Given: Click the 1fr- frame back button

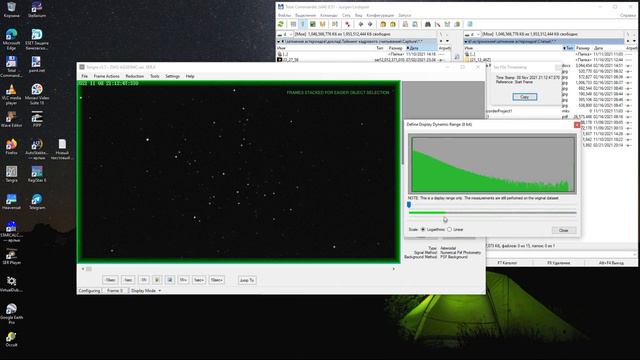Looking at the screenshot, I should 144,280.
